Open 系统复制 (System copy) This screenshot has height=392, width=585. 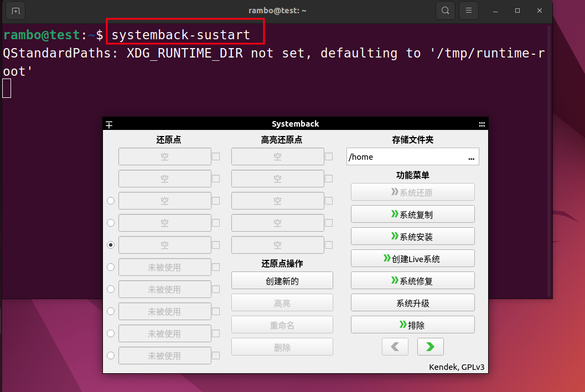(412, 215)
